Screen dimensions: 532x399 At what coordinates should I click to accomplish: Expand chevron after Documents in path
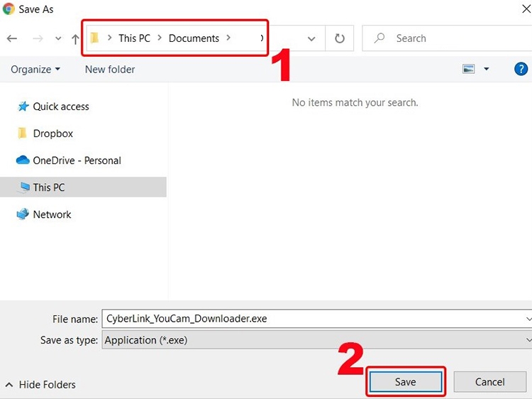tap(228, 38)
